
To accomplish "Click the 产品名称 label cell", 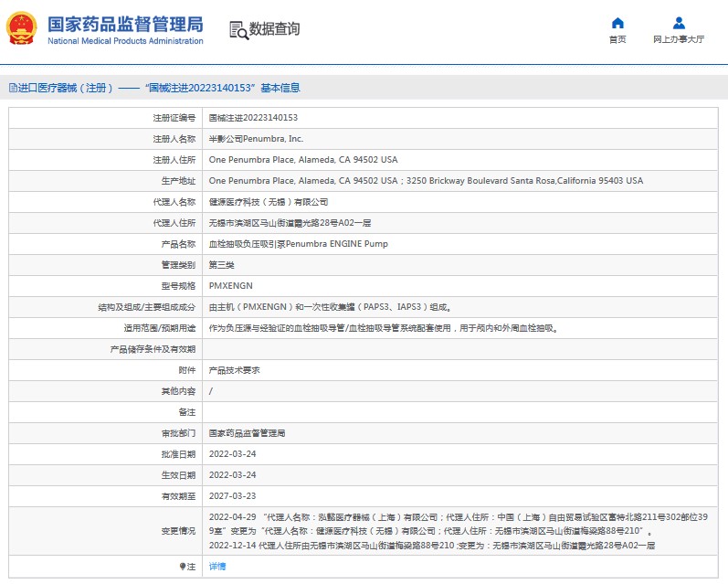I will coord(105,244).
